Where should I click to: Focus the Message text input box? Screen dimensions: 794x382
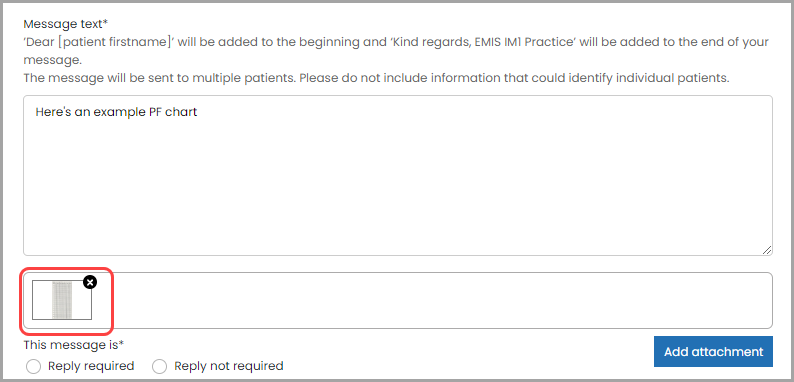coord(398,175)
